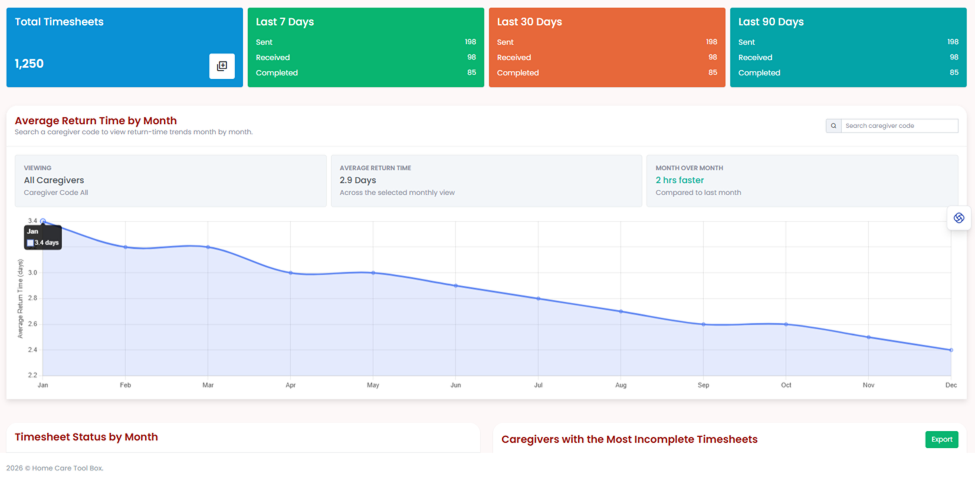Screen dimensions: 975x477
Task: Click the Jun data point on line
Action: tap(456, 285)
